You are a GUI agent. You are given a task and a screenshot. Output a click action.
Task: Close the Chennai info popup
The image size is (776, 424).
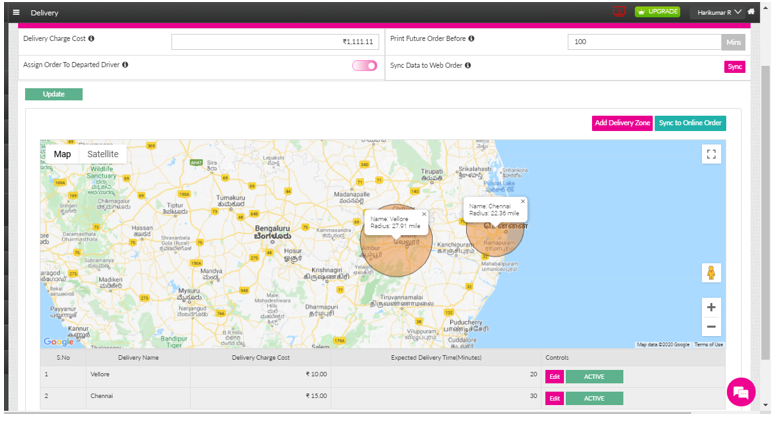523,201
